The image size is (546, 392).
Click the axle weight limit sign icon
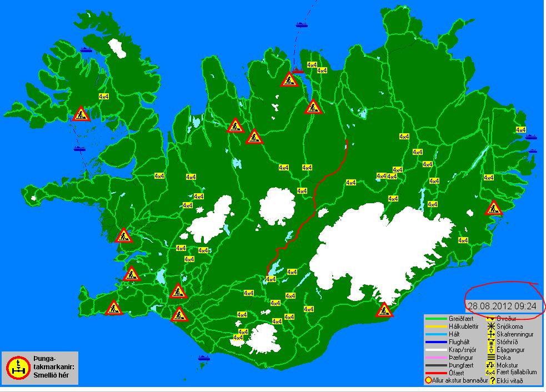pos(18,366)
